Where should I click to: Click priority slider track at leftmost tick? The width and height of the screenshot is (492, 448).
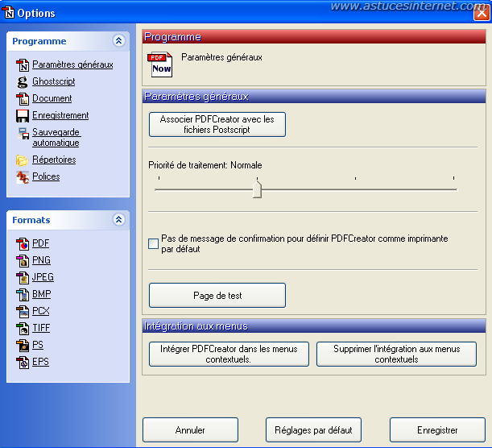point(159,189)
